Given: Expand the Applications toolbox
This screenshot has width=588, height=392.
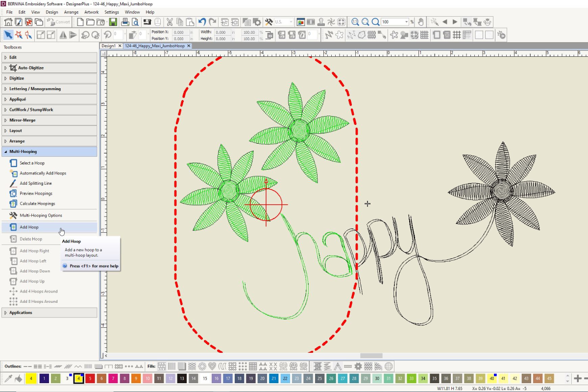Looking at the screenshot, I should [20, 312].
